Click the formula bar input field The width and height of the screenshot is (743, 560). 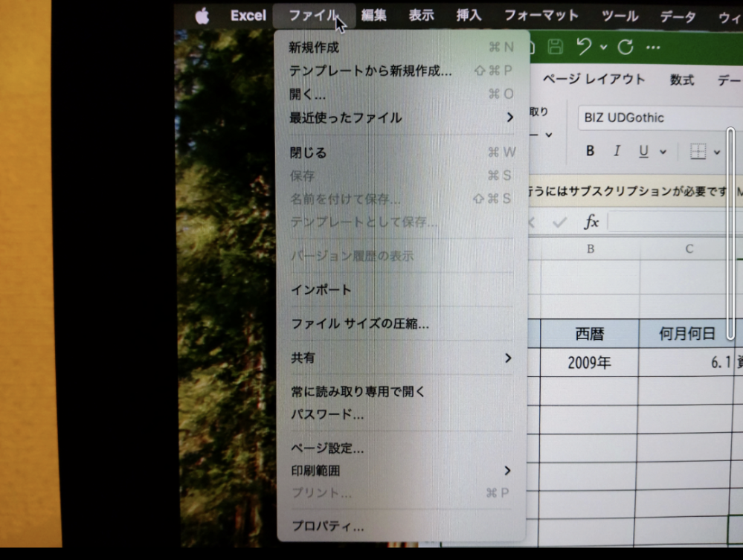(x=675, y=222)
